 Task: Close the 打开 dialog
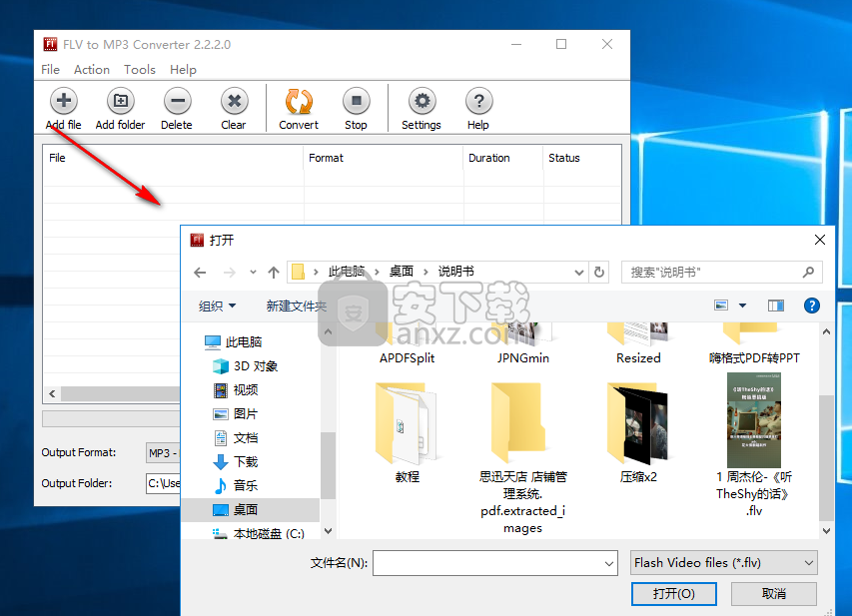tap(820, 240)
